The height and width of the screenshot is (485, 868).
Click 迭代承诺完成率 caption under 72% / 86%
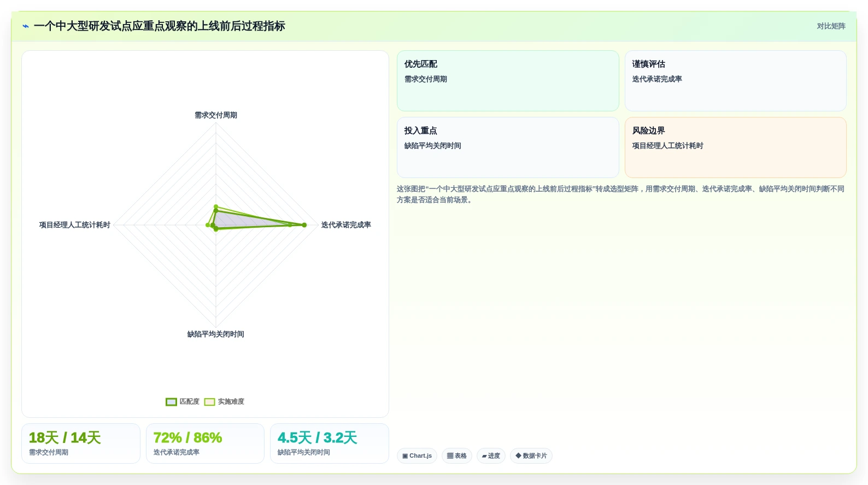click(177, 452)
